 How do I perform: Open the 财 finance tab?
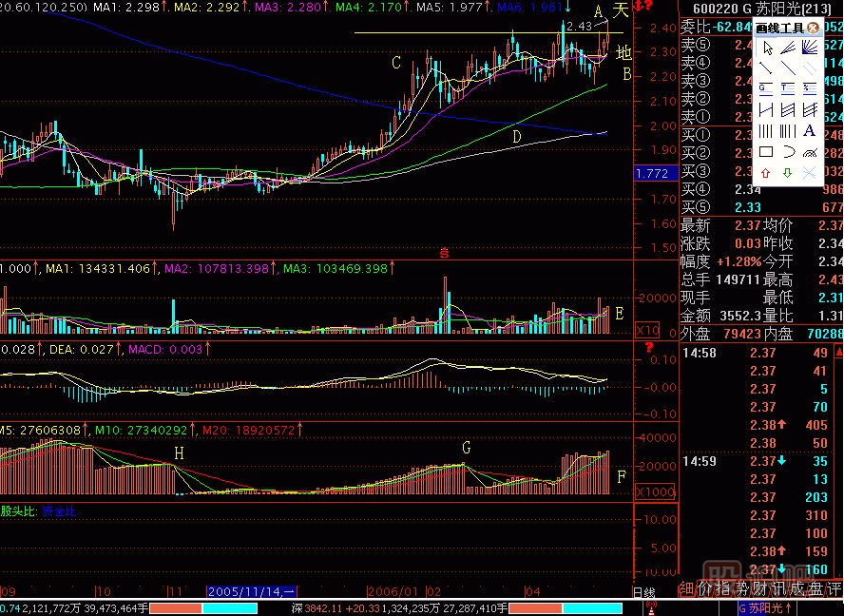pyautogui.click(x=758, y=589)
